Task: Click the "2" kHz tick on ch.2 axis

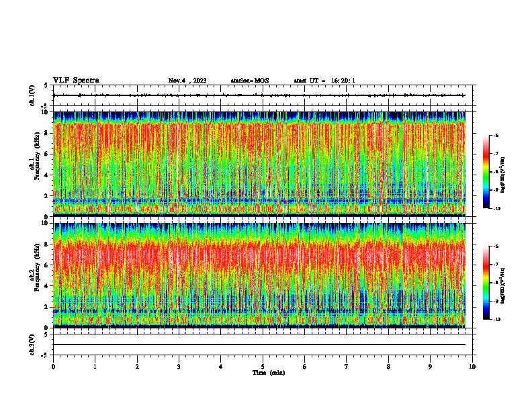Action: pos(47,307)
